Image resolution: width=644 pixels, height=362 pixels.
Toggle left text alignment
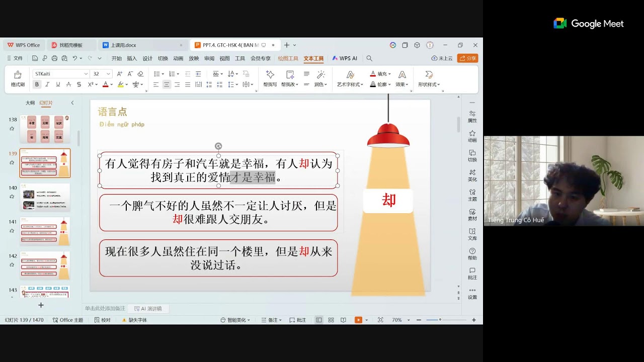[x=156, y=84]
